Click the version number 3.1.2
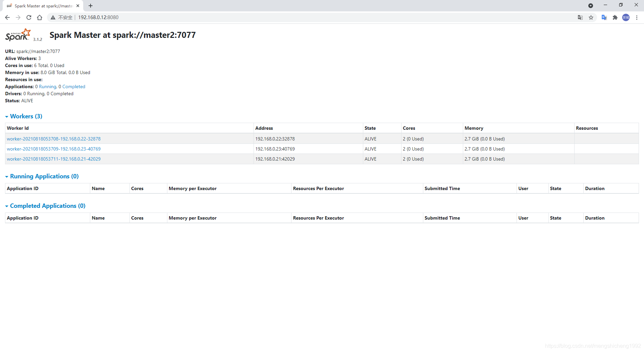644x352 pixels. point(38,39)
